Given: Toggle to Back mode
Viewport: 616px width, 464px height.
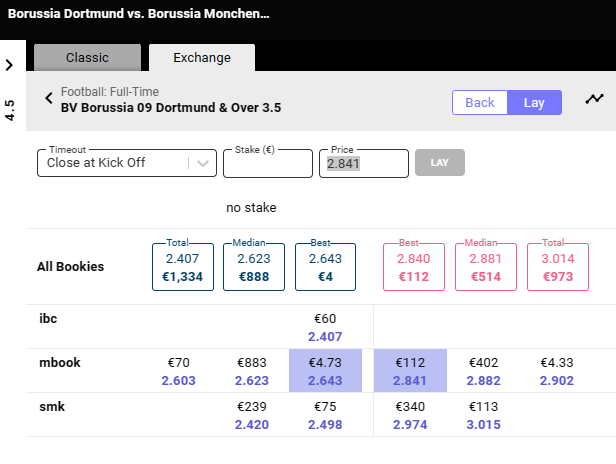Looking at the screenshot, I should 480,103.
